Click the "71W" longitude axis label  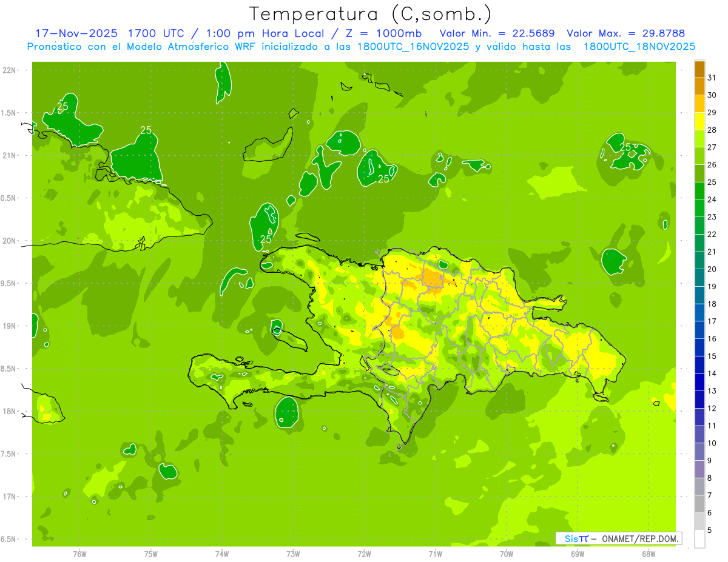[x=436, y=554]
